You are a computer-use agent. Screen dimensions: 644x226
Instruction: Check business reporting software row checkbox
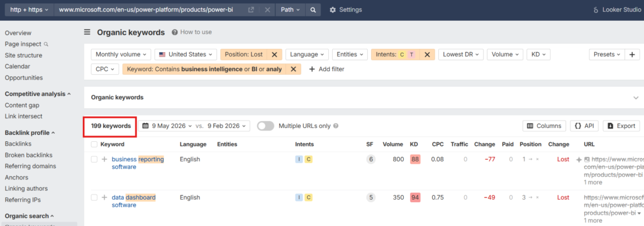pos(94,159)
